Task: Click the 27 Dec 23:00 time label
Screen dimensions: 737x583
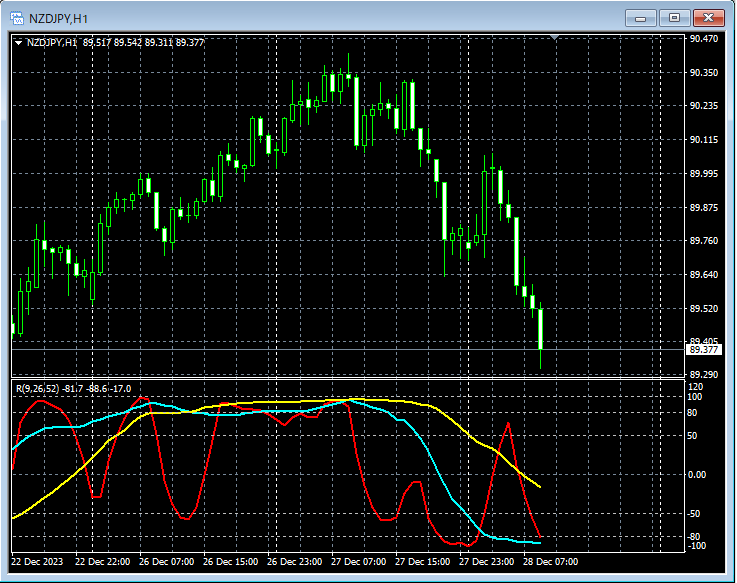Action: (x=486, y=562)
